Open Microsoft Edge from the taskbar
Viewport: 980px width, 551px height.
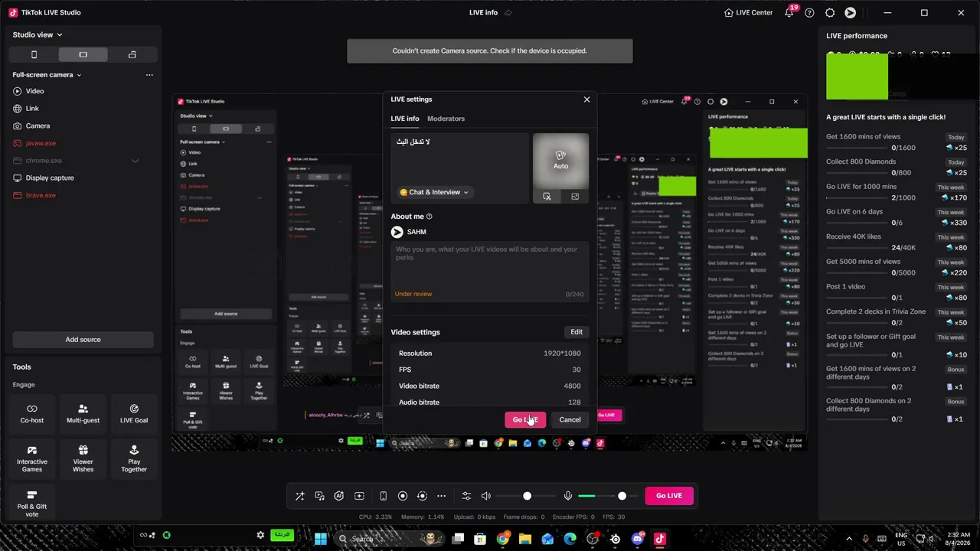pos(570,539)
